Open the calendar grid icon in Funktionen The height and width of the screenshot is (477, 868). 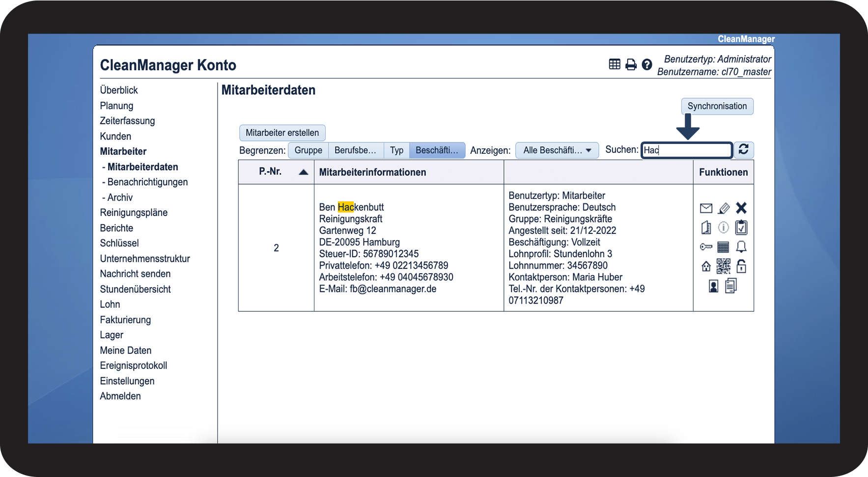click(x=723, y=247)
